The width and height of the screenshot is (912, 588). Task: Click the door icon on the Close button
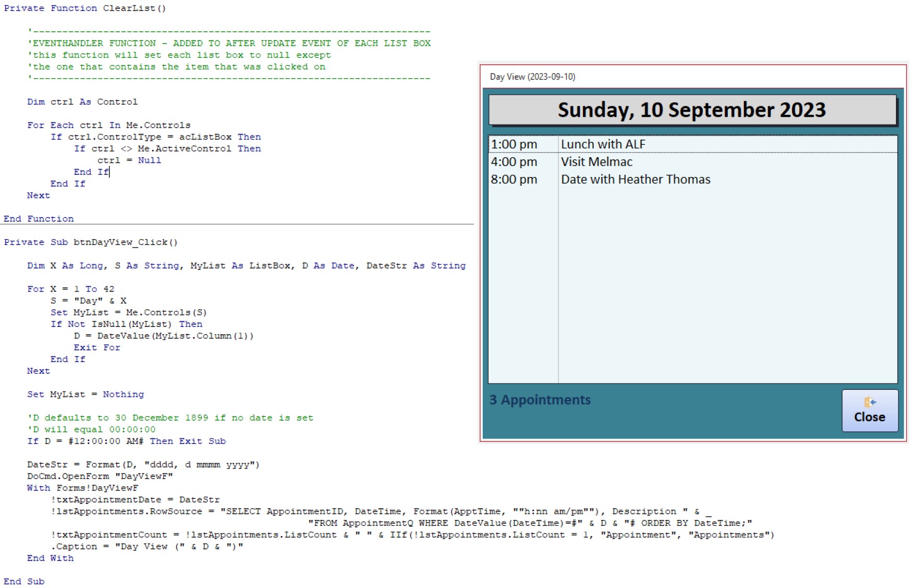coord(870,402)
